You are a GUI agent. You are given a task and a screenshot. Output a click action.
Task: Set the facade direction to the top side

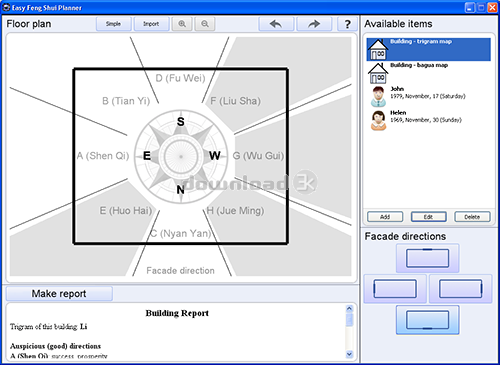(428, 258)
